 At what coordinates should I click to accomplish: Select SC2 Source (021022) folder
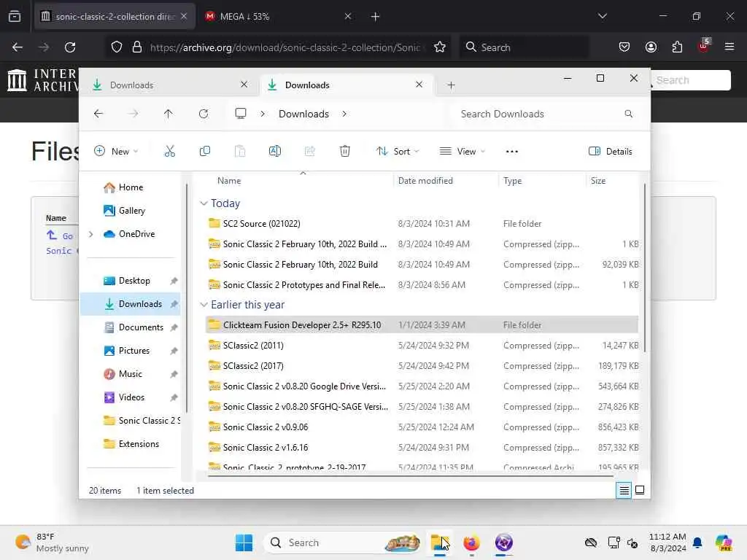pyautogui.click(x=422, y=223)
